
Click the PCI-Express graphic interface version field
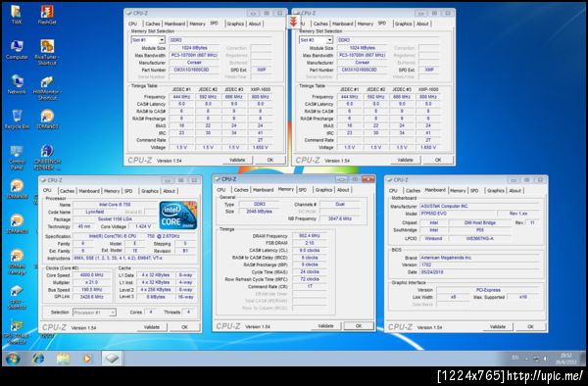[488, 290]
